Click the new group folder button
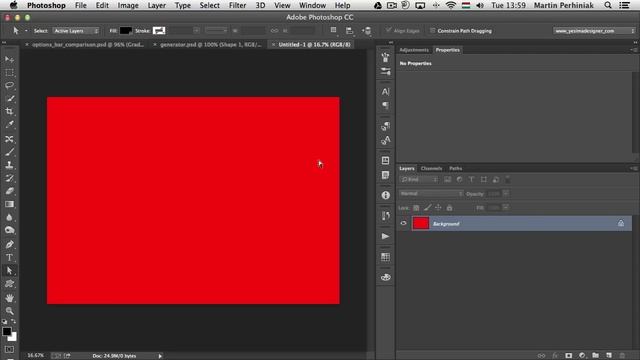Screen dimensions: 640x360 [596, 356]
